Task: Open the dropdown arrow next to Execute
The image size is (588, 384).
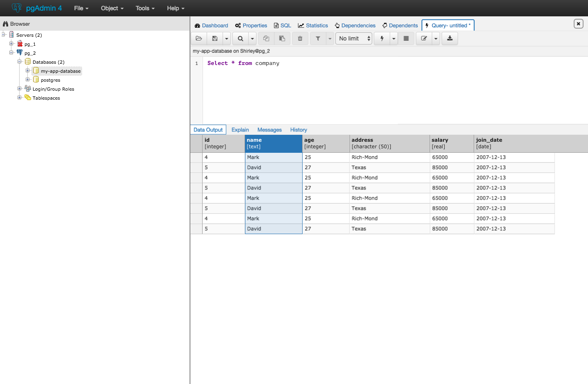Action: pos(394,38)
